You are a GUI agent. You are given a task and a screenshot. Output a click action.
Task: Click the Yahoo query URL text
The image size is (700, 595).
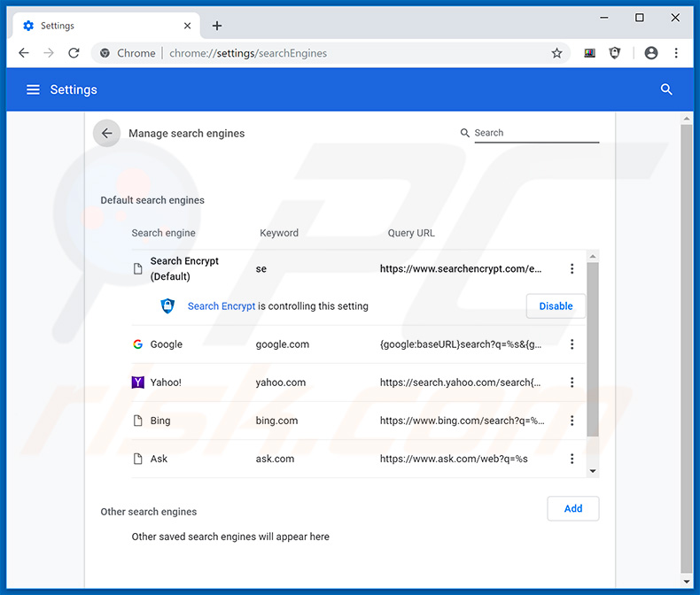[x=460, y=382]
